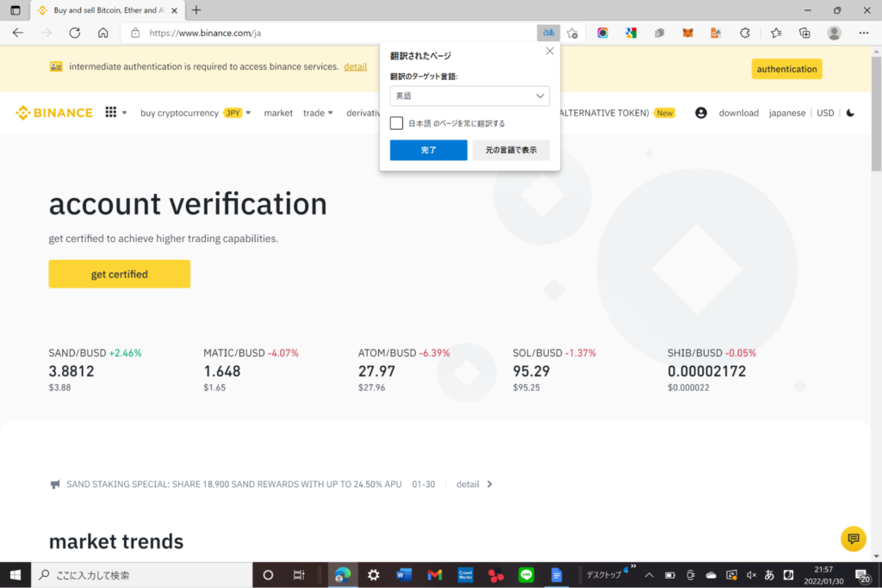Go back to previous page
The height and width of the screenshot is (588, 882).
coord(18,34)
